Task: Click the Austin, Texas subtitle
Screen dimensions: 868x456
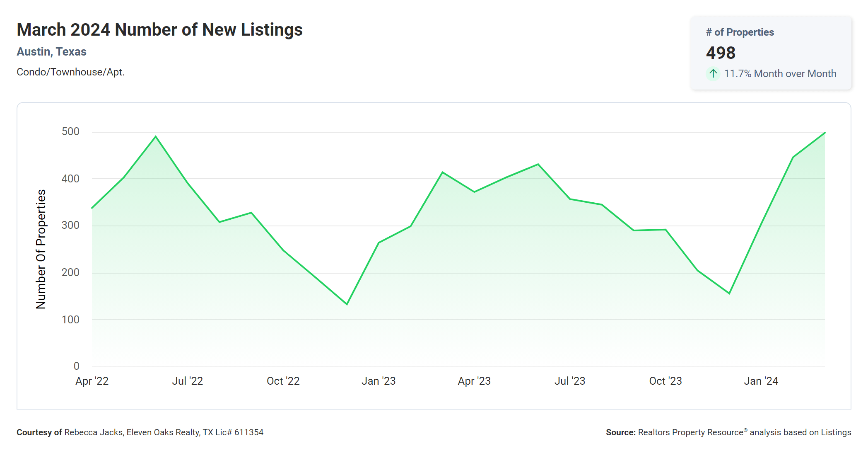Action: pyautogui.click(x=51, y=52)
